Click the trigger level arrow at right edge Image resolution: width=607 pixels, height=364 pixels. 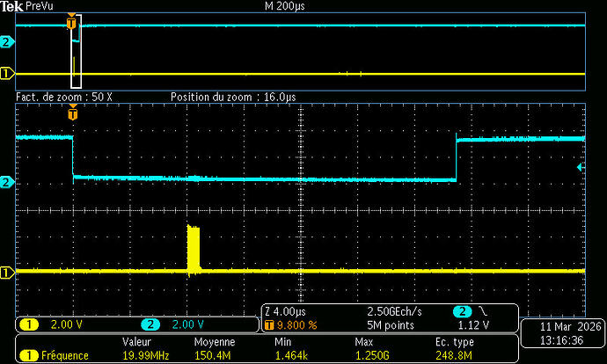[x=579, y=167]
